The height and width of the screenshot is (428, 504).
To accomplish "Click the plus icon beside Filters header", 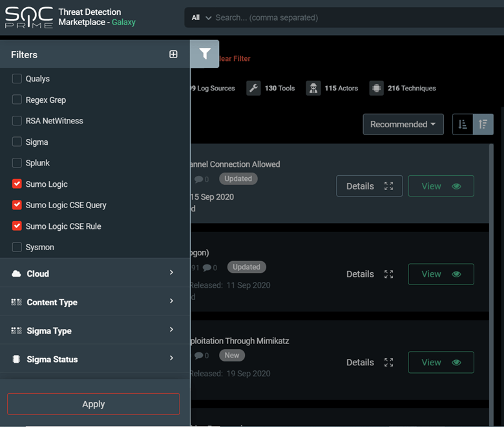I will [x=173, y=54].
